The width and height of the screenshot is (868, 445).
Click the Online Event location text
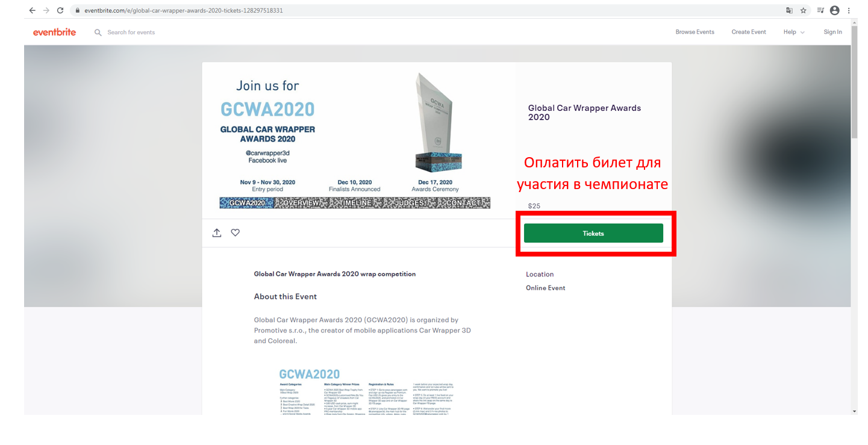point(546,288)
